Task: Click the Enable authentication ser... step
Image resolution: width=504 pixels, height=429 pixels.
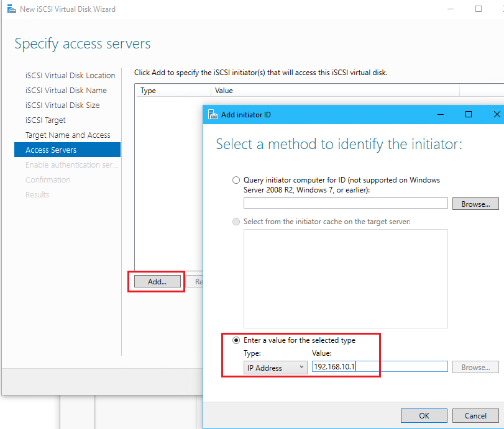Action: pos(71,165)
